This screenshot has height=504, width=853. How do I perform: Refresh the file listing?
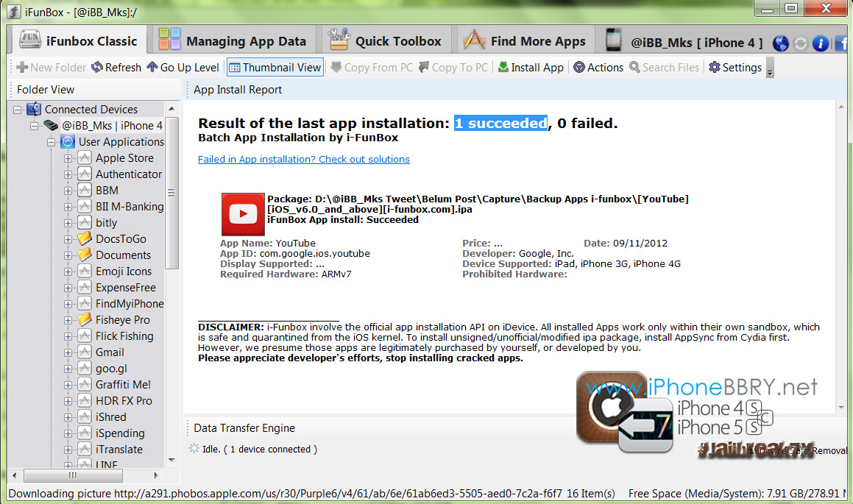point(116,68)
